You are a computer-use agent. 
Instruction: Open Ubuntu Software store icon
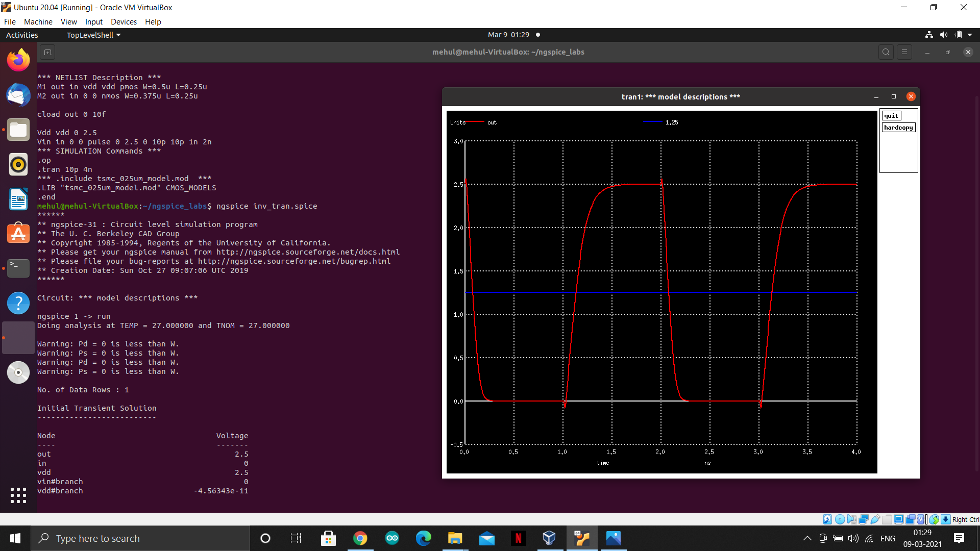click(x=18, y=234)
